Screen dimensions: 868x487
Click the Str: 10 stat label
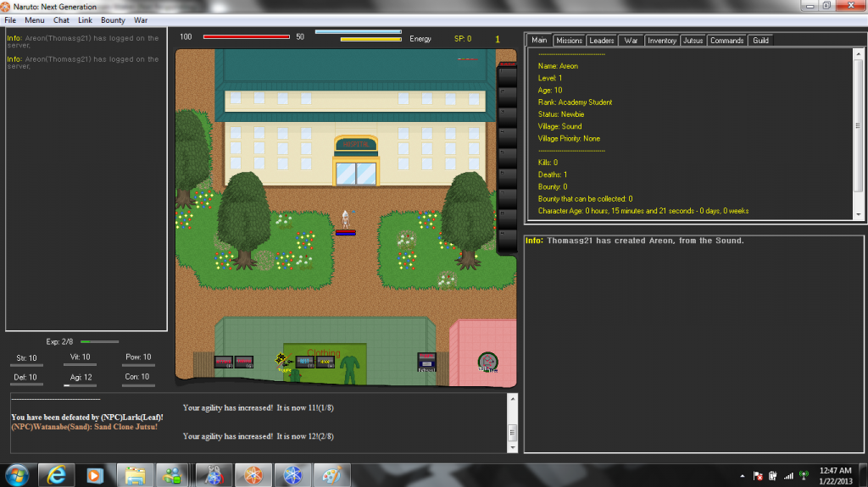26,358
